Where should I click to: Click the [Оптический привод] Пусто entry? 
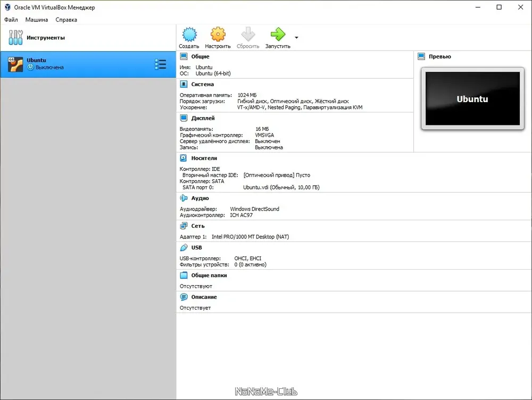(277, 176)
